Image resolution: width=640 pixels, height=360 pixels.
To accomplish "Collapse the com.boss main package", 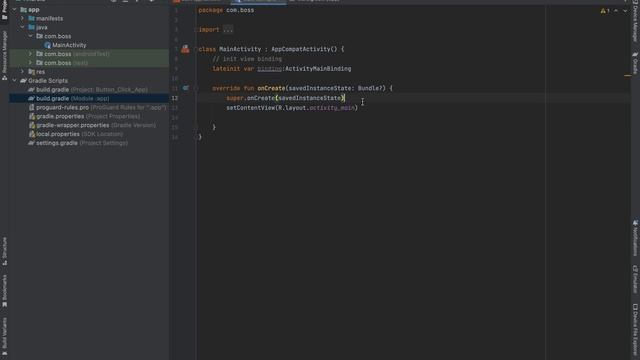I will click(x=31, y=36).
